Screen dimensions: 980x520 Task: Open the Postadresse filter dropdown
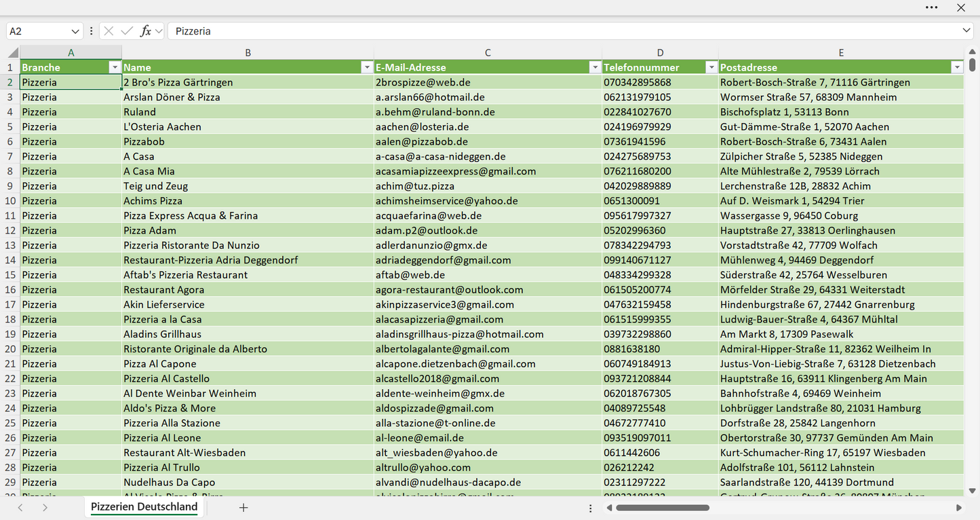coord(957,67)
